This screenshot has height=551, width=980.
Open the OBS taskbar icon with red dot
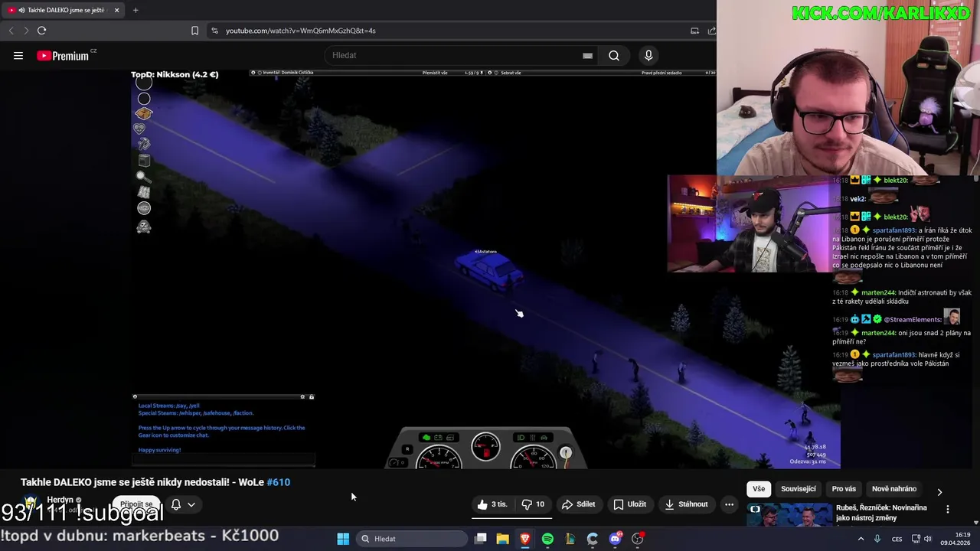click(x=638, y=539)
